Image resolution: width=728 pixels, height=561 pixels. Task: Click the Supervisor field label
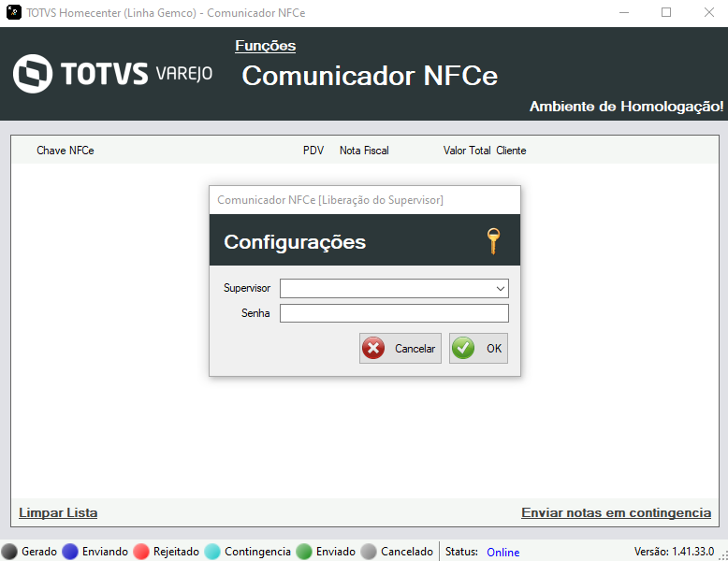coord(247,288)
